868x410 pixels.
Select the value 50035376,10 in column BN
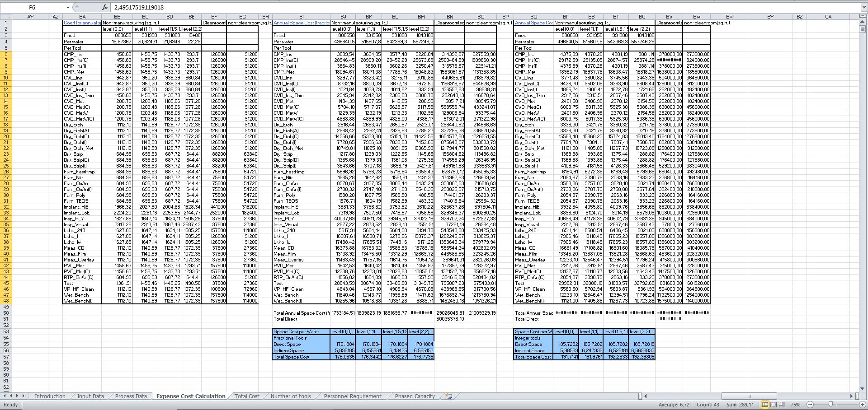coord(450,319)
